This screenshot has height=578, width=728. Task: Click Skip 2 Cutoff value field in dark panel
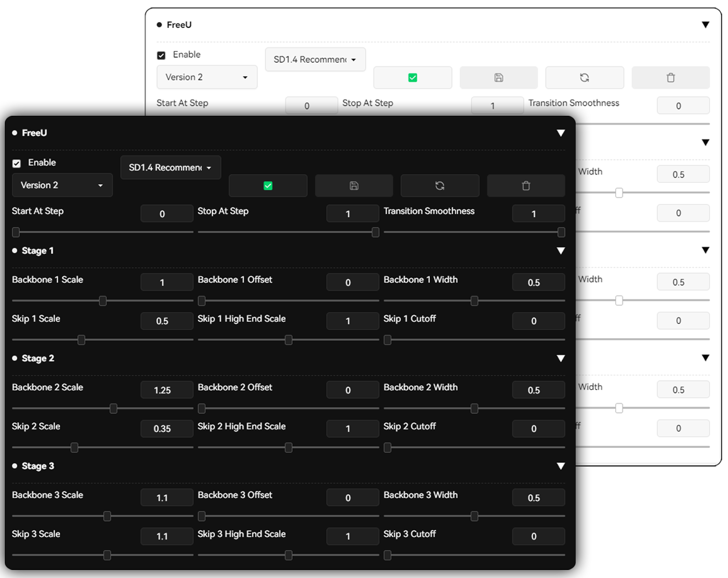[x=539, y=428]
